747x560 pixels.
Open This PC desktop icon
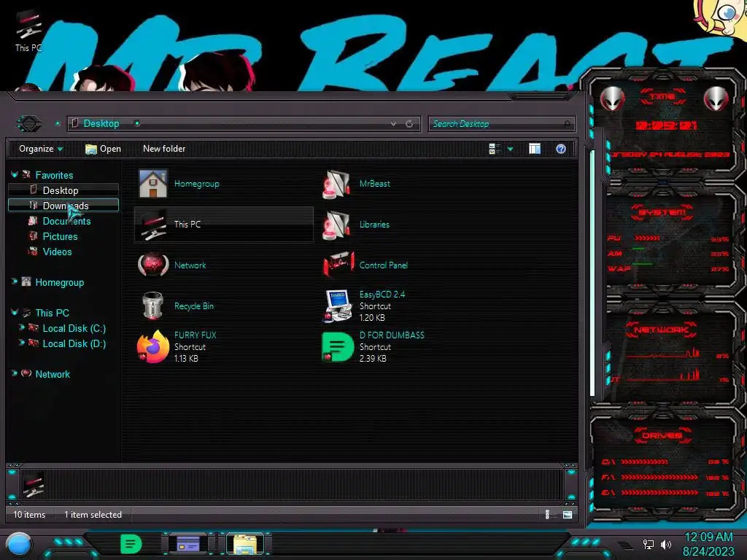point(28,31)
